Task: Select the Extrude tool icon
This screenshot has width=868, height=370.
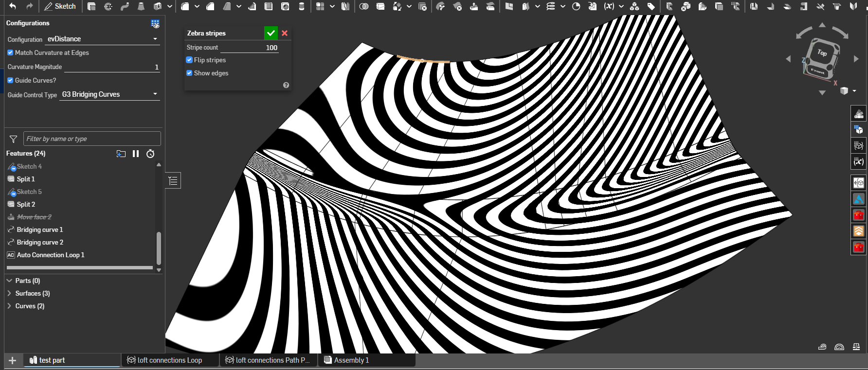Action: click(x=91, y=6)
